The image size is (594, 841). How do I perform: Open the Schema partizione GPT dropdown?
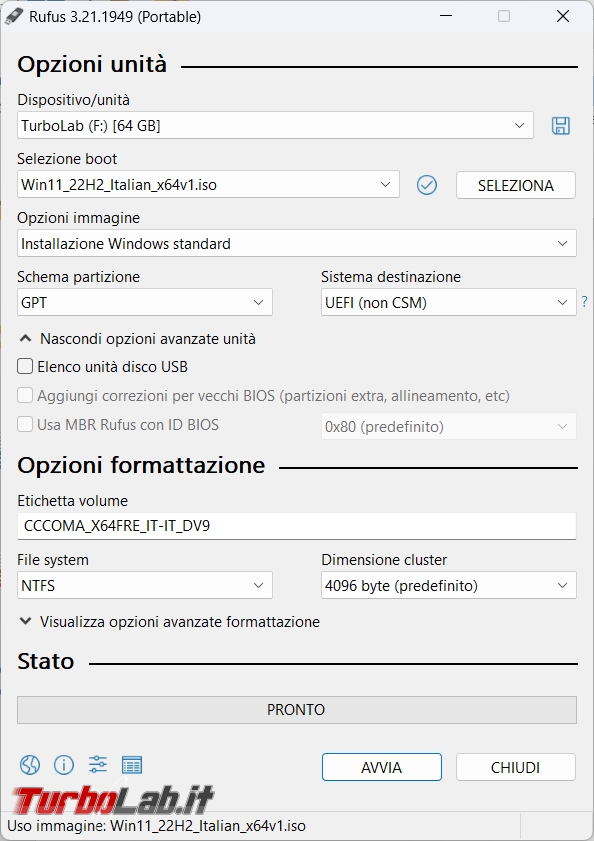point(145,303)
